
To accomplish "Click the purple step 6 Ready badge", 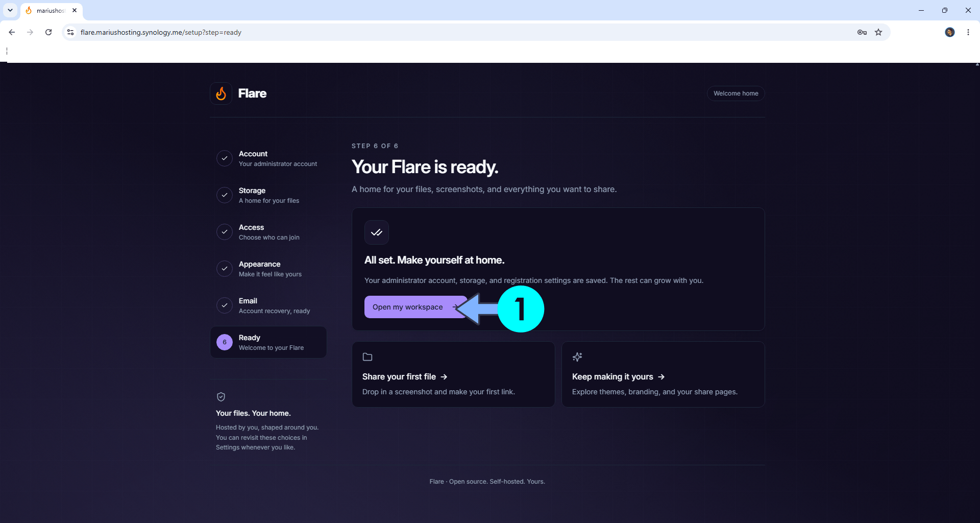I will tap(225, 342).
